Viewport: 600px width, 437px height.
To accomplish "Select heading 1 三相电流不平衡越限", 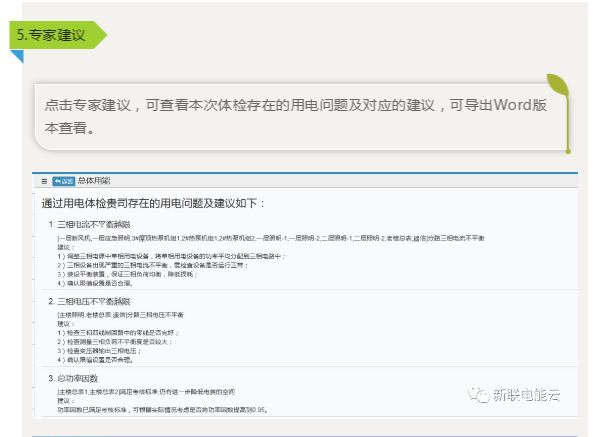I will 100,225.
